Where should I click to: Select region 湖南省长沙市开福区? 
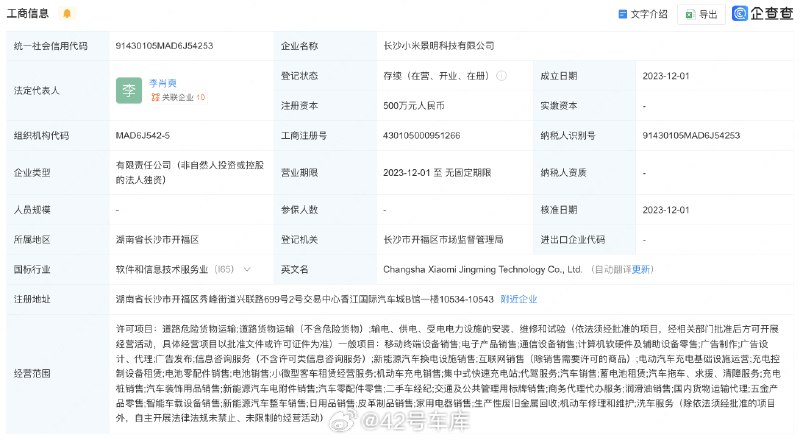pos(157,239)
